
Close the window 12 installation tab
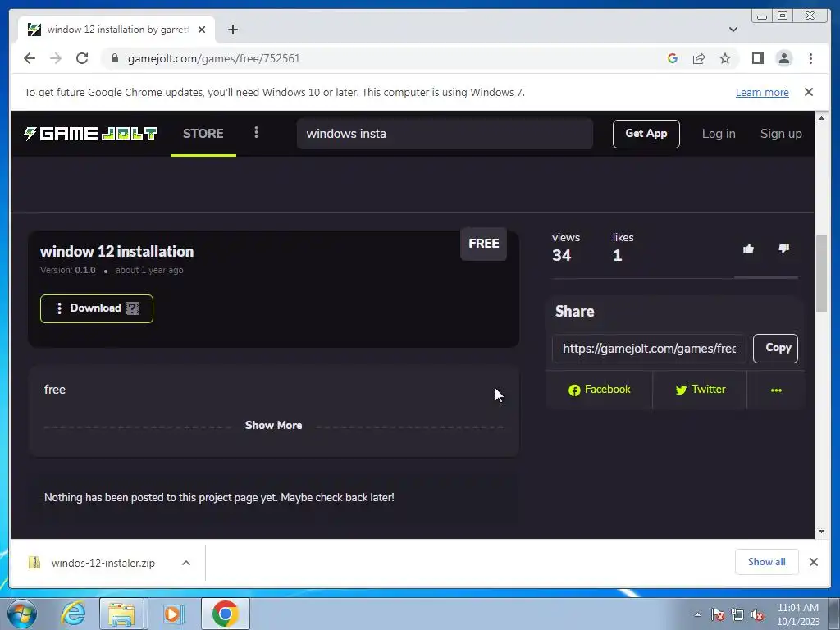click(x=202, y=30)
